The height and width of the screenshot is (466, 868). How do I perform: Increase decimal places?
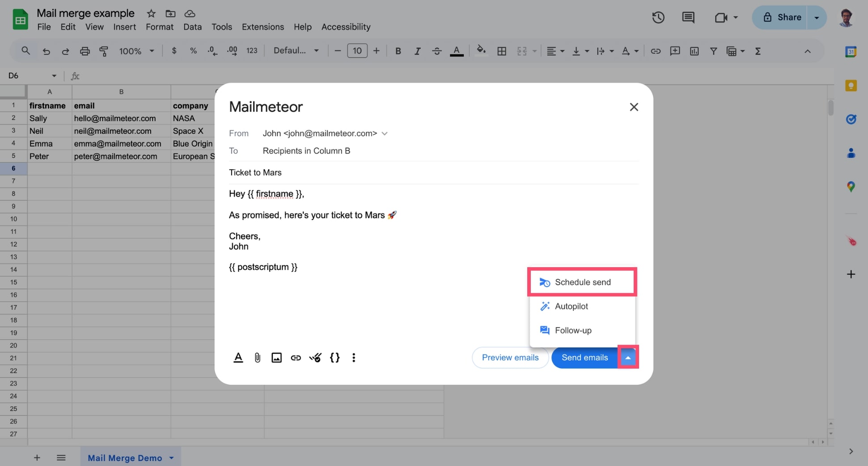click(232, 51)
